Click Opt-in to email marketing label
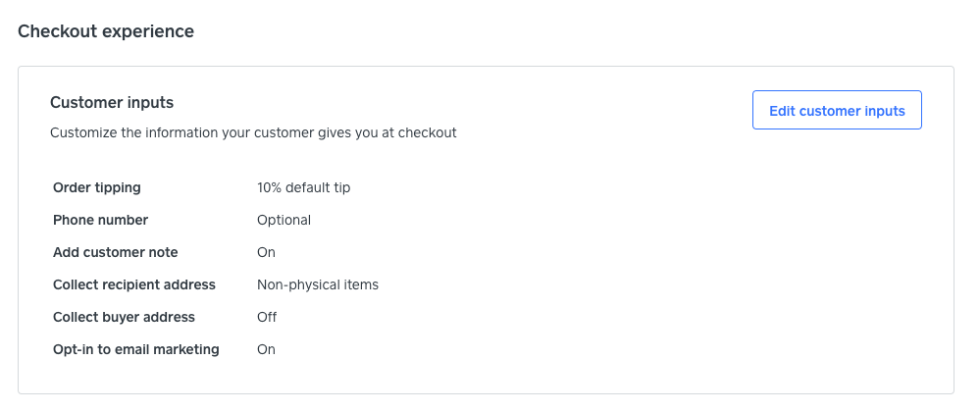This screenshot has width=980, height=412. pyautogui.click(x=136, y=349)
